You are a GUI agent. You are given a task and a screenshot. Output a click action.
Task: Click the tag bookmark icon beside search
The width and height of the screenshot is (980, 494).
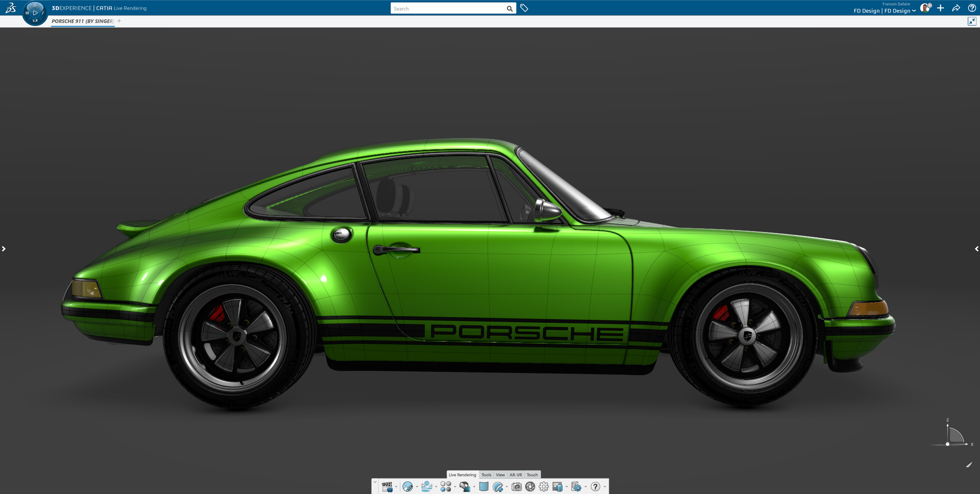524,8
